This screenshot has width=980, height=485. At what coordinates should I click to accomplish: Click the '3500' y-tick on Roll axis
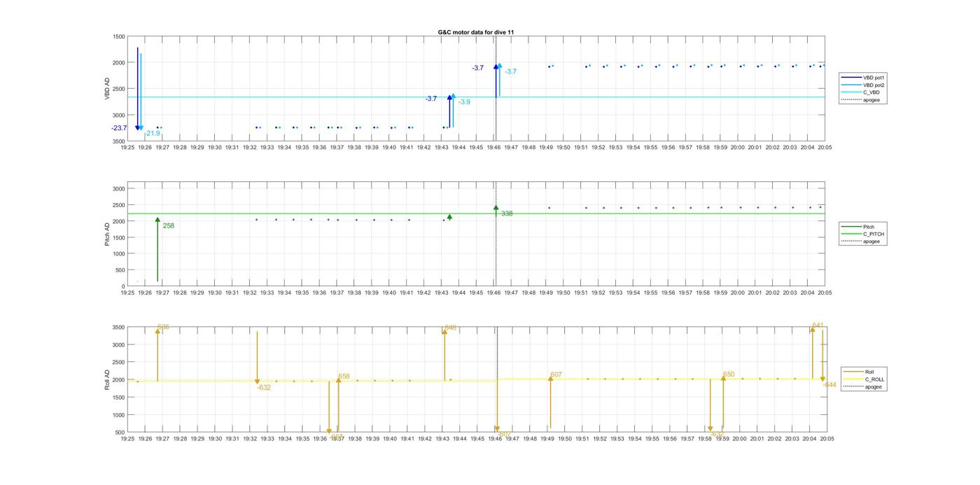coord(118,328)
